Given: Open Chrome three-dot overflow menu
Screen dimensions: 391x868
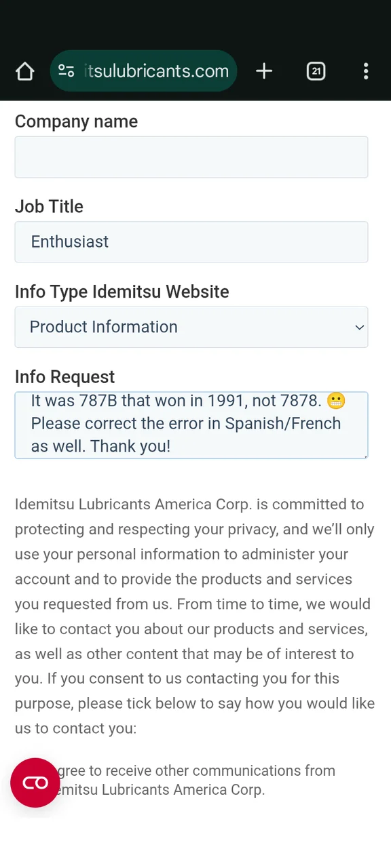Looking at the screenshot, I should (x=366, y=71).
